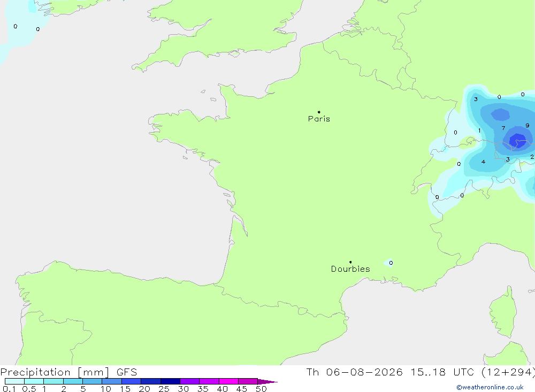The width and height of the screenshot is (535, 392).
Task: Pick the 0.1–0.5 mm legend swatch
Action: [14, 381]
